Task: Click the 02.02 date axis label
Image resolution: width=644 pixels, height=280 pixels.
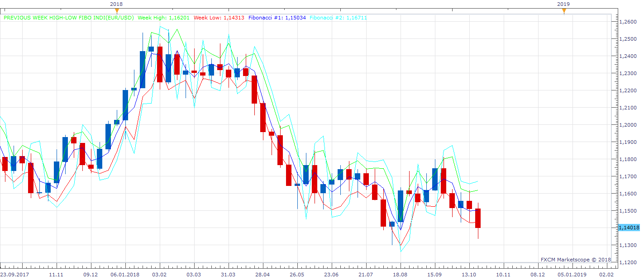Action: point(606,275)
